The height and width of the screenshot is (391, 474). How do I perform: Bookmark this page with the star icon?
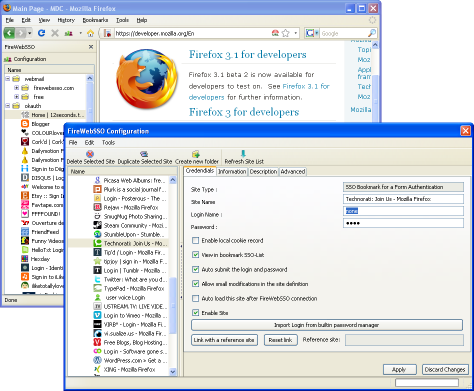286,33
